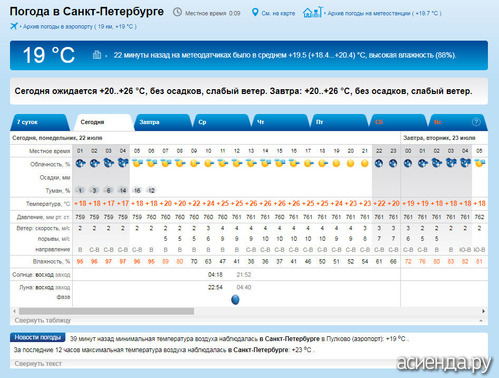Click the clear sun icon at hour 19

[336, 163]
